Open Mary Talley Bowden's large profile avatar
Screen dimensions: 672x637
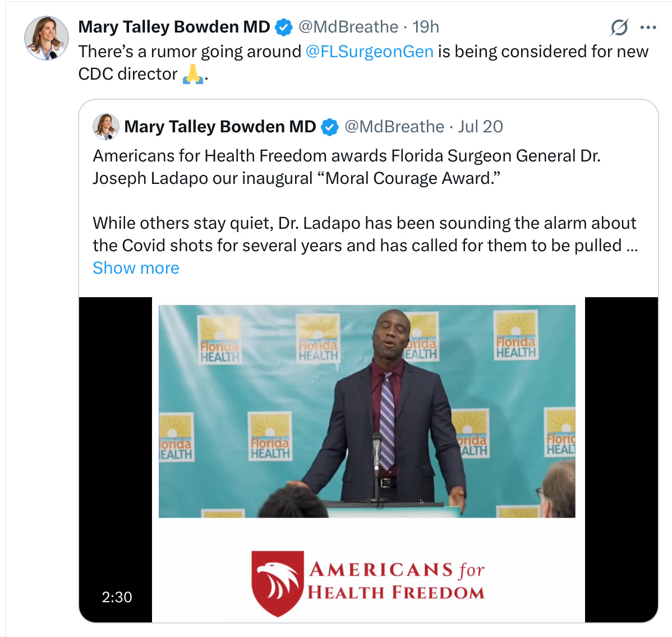47,38
